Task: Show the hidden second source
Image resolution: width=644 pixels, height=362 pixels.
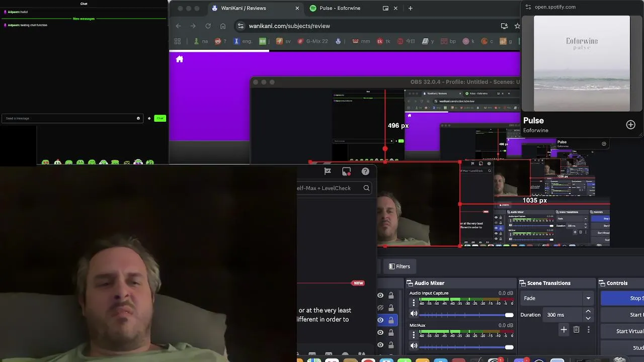Action: coord(380,308)
